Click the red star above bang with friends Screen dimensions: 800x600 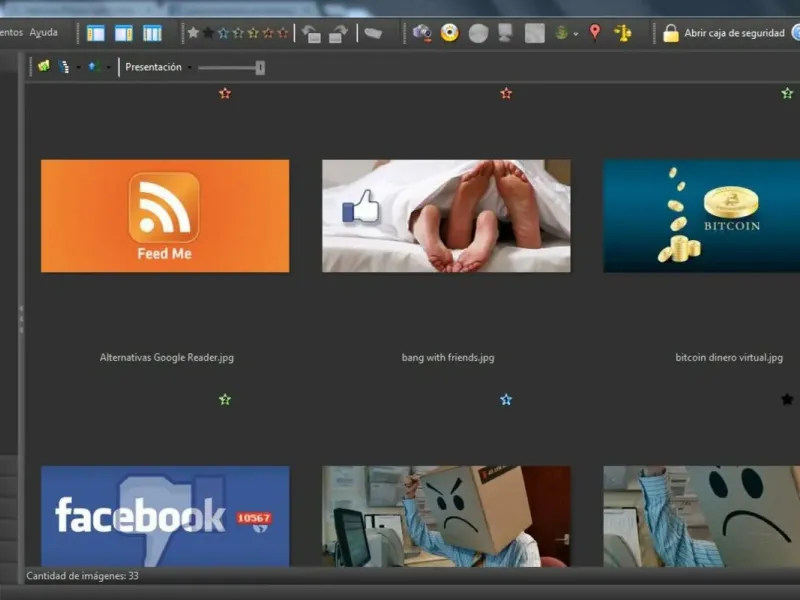(x=506, y=93)
